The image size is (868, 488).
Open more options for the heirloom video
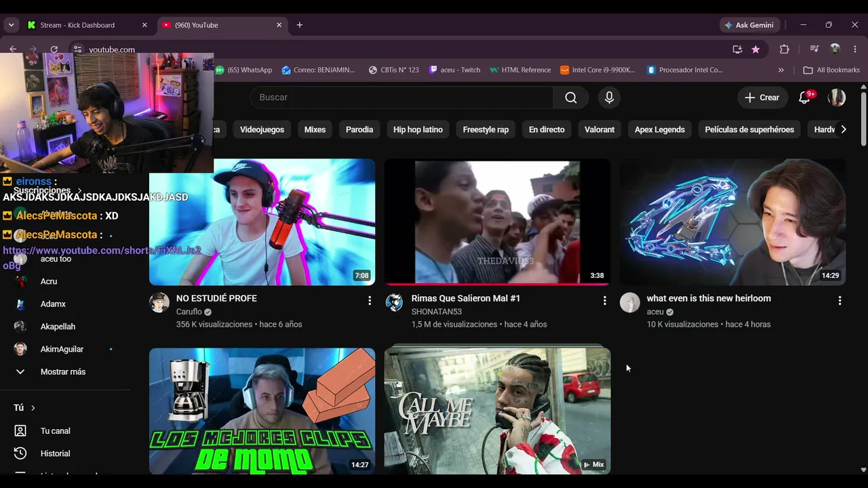pos(840,300)
